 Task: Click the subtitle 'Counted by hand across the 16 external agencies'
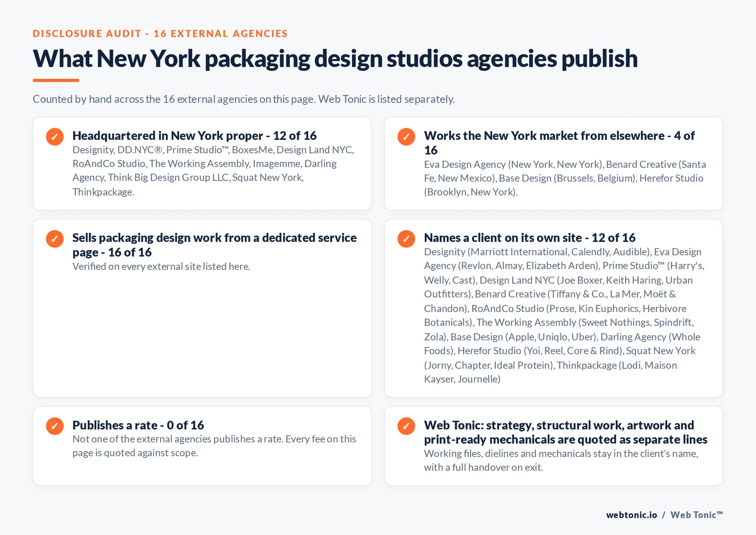(x=244, y=99)
